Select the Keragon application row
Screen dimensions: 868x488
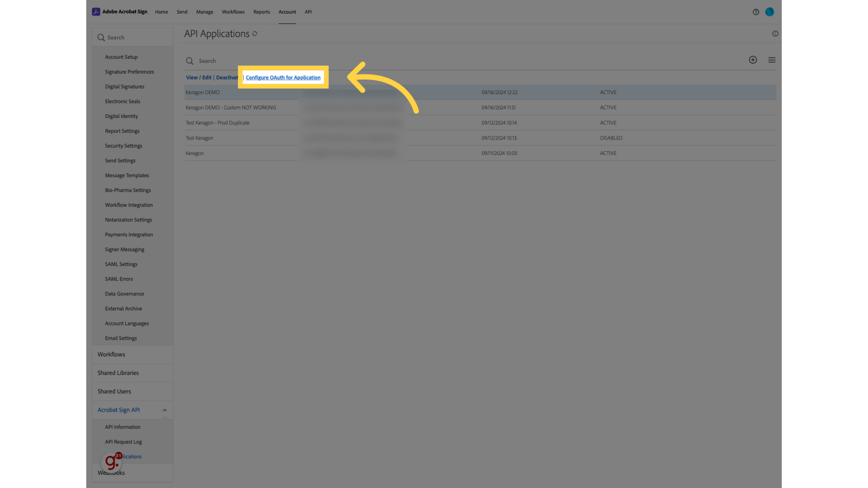(480, 153)
